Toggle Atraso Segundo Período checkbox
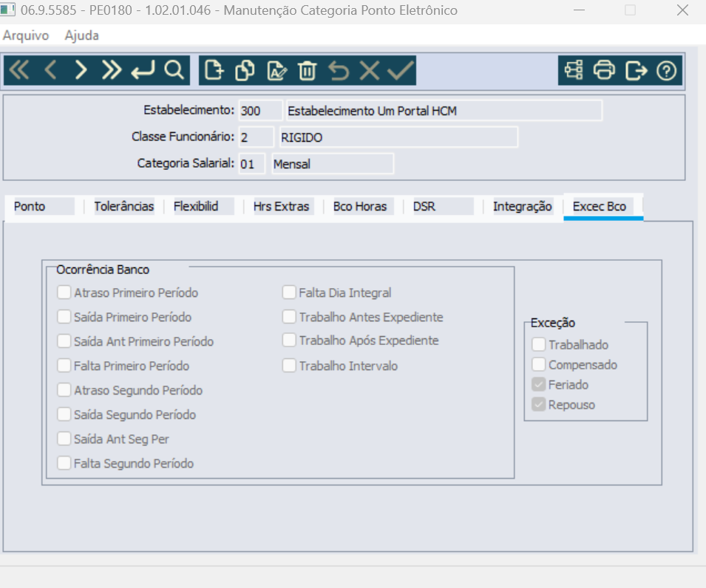 (64, 389)
